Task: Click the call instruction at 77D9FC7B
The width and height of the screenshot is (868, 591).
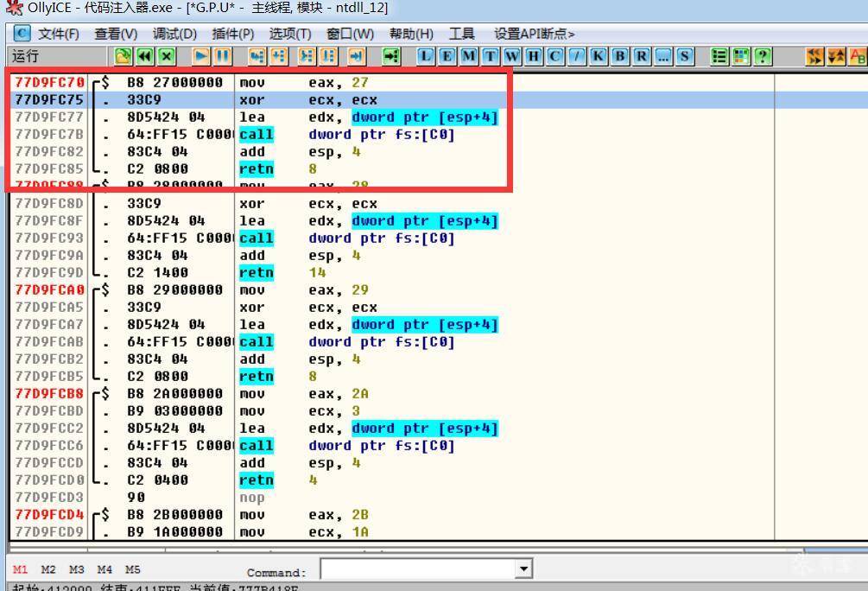Action: [x=257, y=135]
